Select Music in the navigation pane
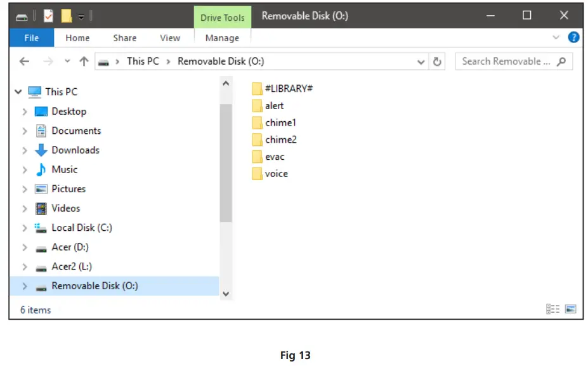This screenshot has width=588, height=366. point(65,169)
